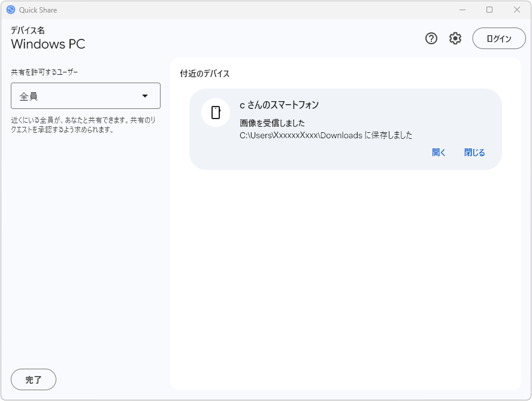
Task: Click the smartphone icon in the device card
Action: click(216, 113)
